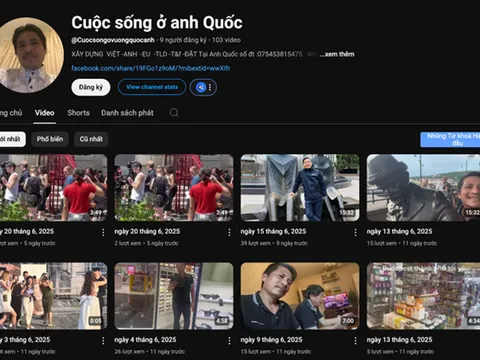Open options menu for the 4 tháng 6 video

point(229,340)
